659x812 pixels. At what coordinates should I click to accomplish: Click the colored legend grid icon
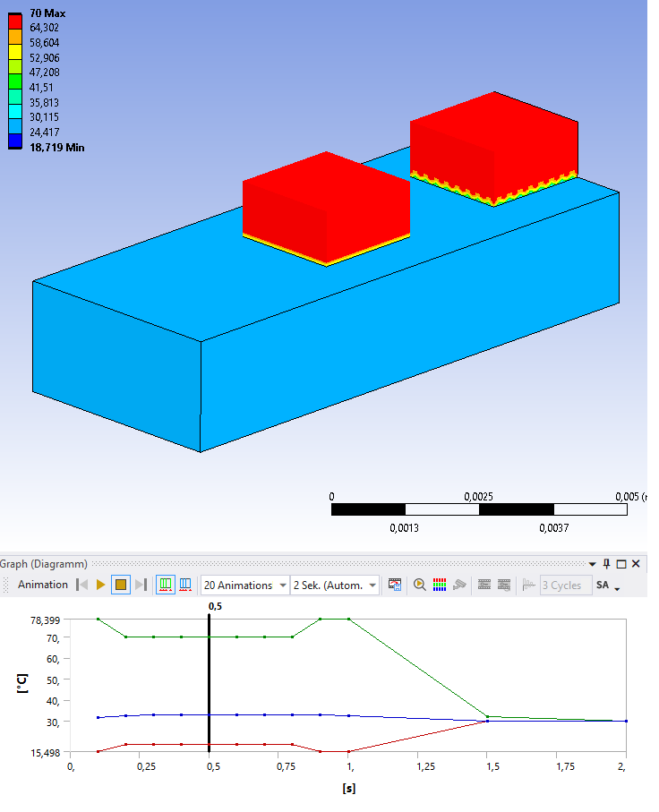click(x=440, y=585)
